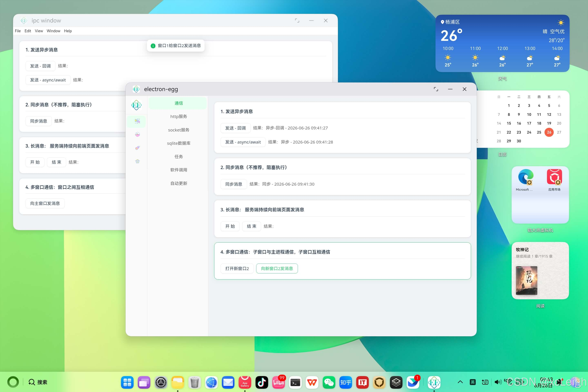Open WeChat from the dock
Image resolution: width=588 pixels, height=392 pixels.
pyautogui.click(x=329, y=382)
